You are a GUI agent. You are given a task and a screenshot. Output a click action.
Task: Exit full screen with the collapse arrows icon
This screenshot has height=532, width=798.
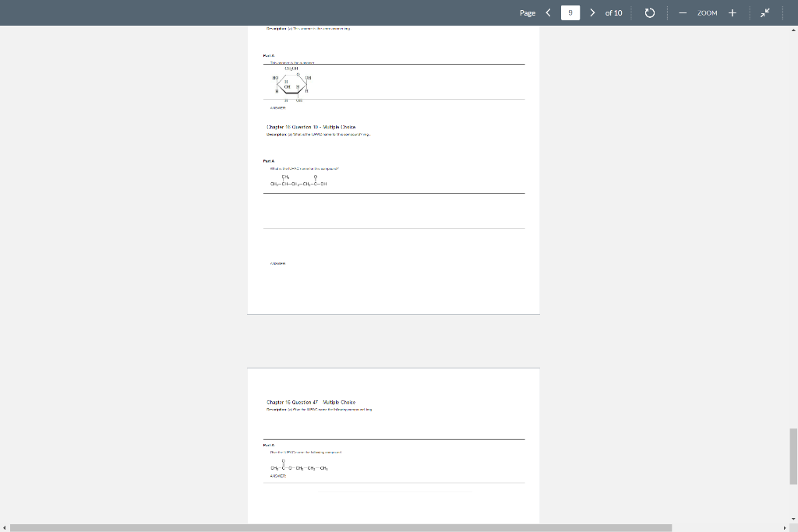[765, 12]
